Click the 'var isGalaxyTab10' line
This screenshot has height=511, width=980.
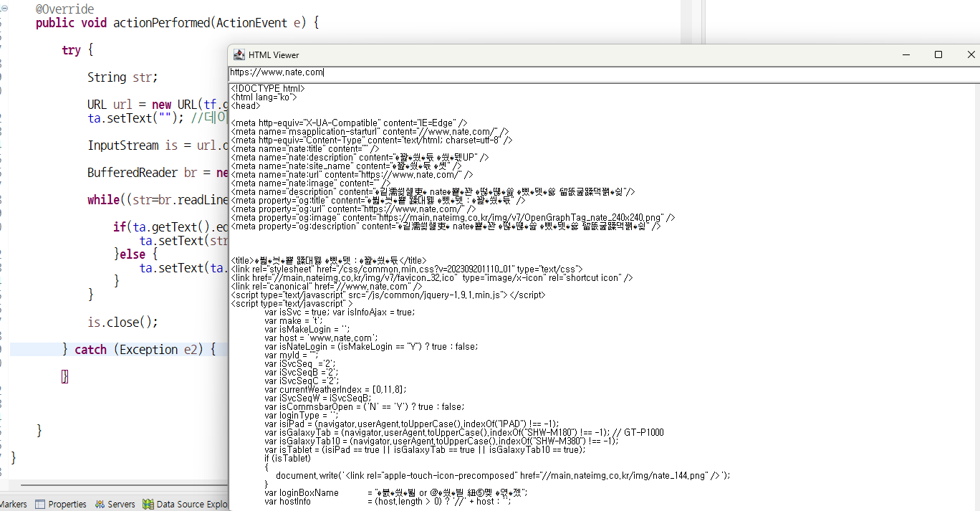pyautogui.click(x=441, y=441)
